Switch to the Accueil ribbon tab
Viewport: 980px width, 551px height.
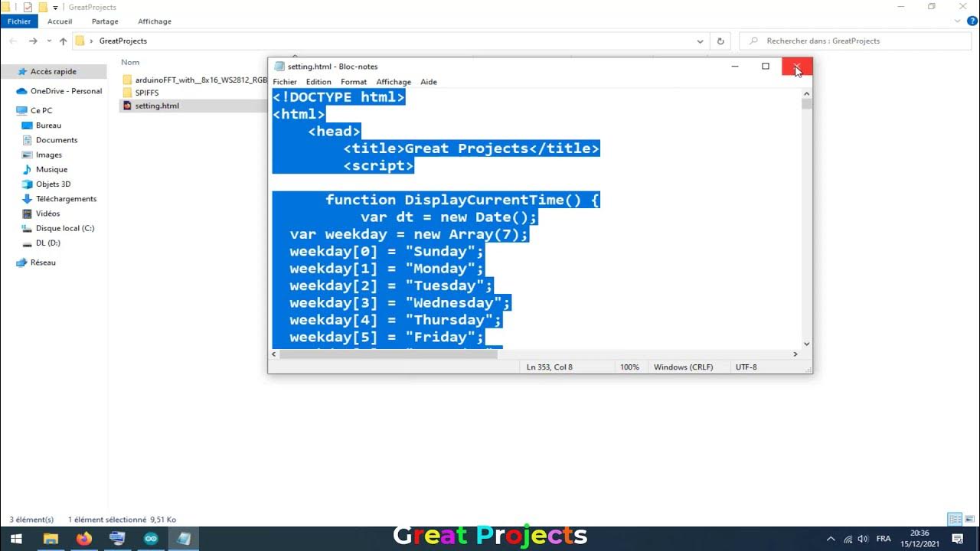60,21
